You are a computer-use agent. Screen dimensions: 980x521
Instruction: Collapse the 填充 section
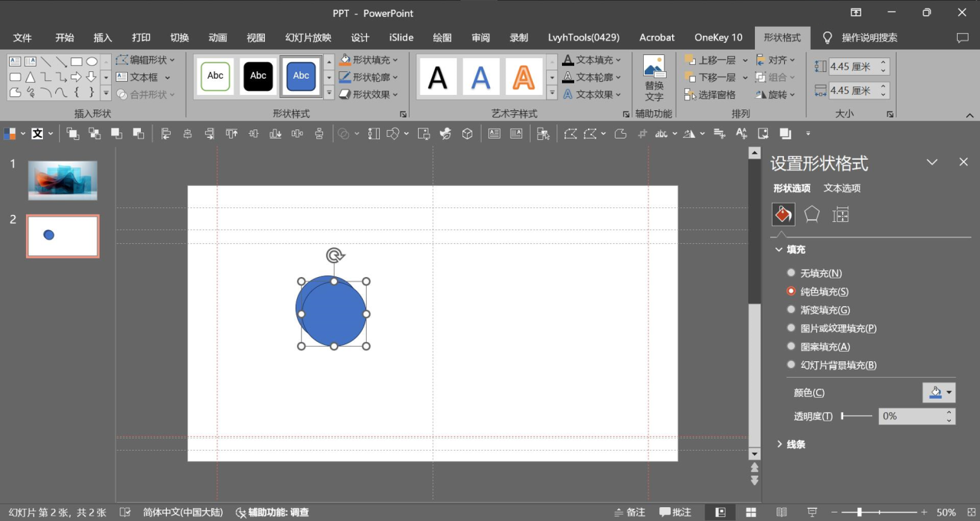[x=791, y=249]
